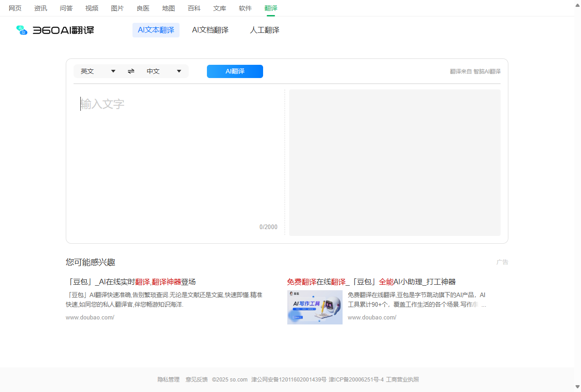Open the 隐私管理 footer link
This screenshot has width=581, height=392.
click(x=169, y=379)
